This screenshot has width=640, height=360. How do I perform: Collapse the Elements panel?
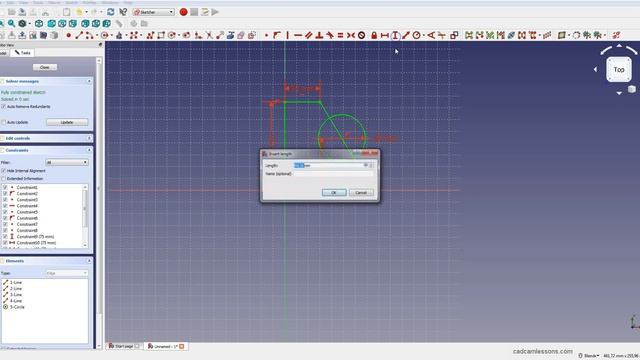89,261
